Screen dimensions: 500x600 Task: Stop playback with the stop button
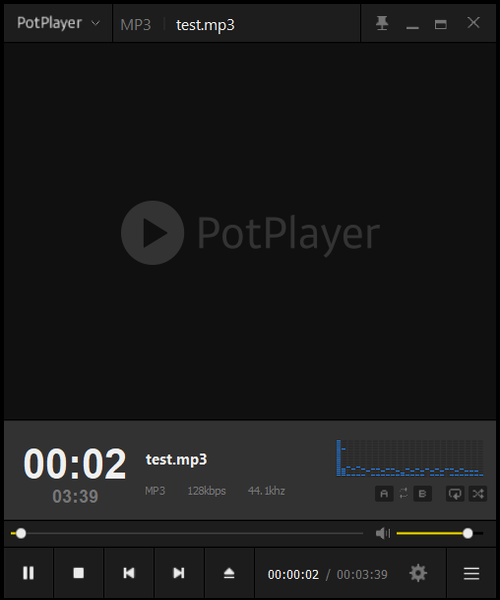click(78, 573)
